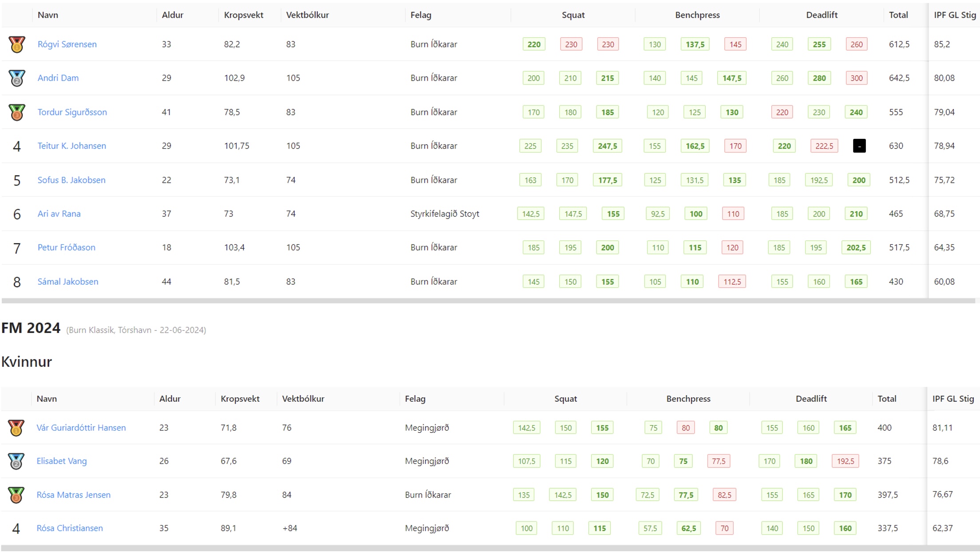Screen dimensions: 980x557
Task: Open Petur Fróðason's profile link
Action: coord(67,247)
